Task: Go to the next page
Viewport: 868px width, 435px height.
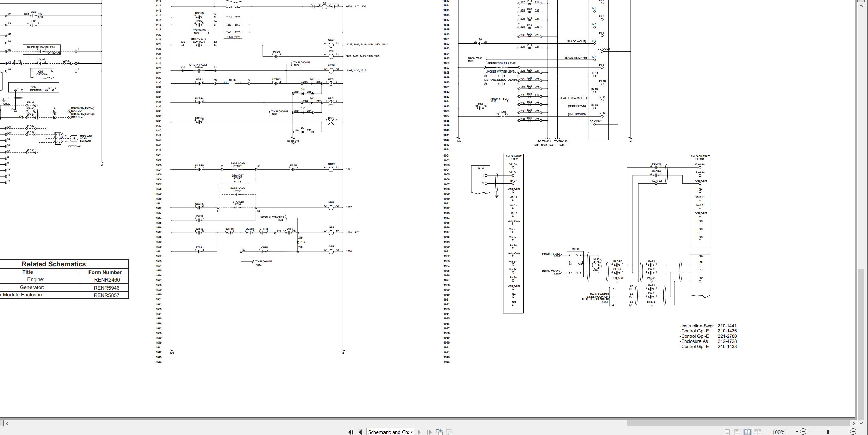Action: point(419,432)
